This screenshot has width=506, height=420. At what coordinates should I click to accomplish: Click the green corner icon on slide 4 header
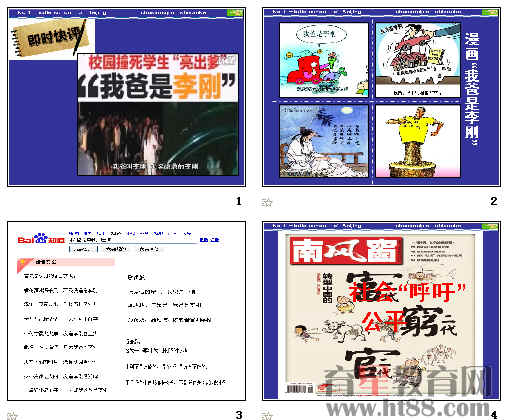[490, 226]
